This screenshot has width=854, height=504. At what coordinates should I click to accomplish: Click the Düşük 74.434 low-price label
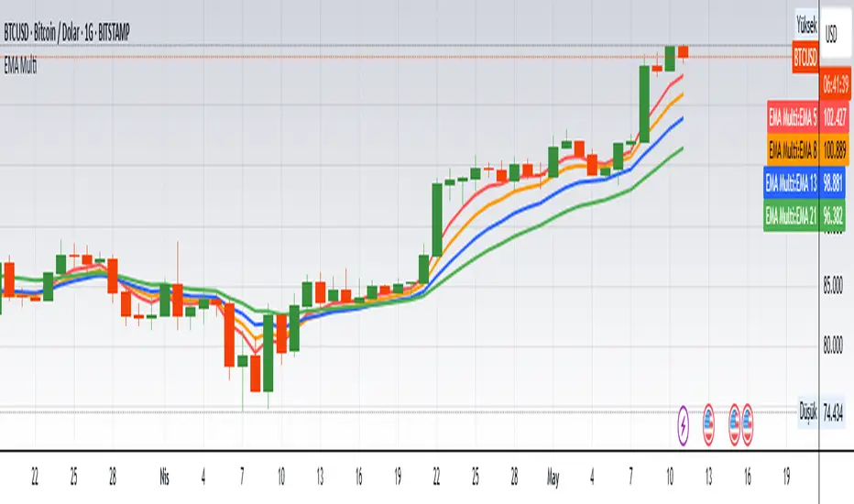pos(821,412)
